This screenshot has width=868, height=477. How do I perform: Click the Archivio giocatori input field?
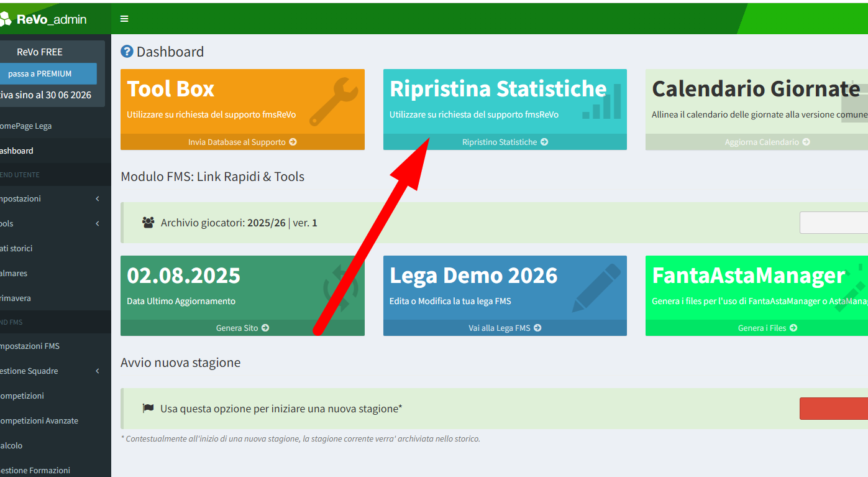coord(833,223)
